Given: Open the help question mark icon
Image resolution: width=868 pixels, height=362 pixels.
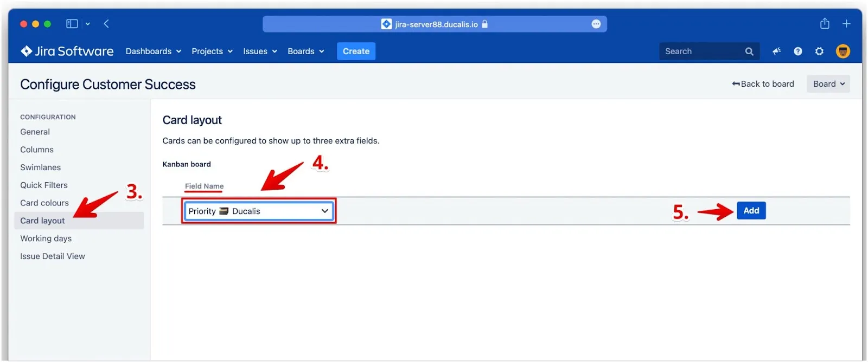Looking at the screenshot, I should pyautogui.click(x=797, y=51).
